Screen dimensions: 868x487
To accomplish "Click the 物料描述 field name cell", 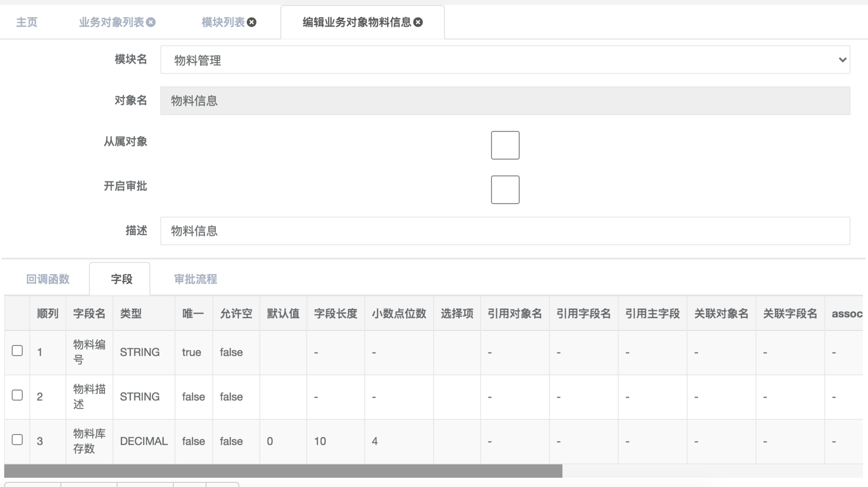I will tap(90, 397).
